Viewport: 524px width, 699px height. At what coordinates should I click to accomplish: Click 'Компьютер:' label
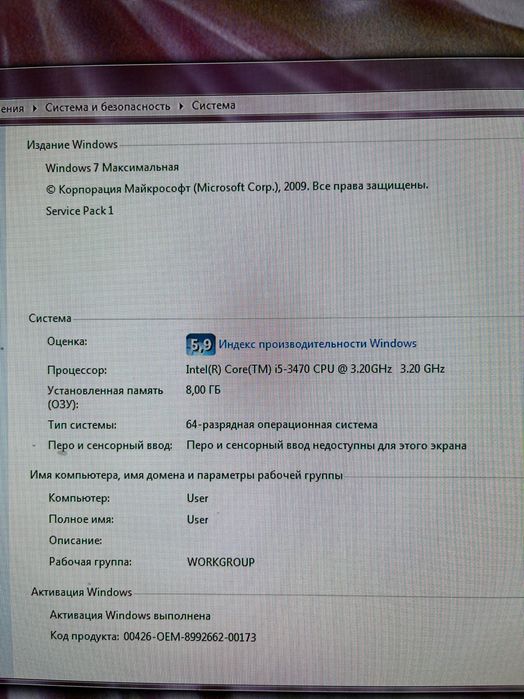[x=79, y=498]
